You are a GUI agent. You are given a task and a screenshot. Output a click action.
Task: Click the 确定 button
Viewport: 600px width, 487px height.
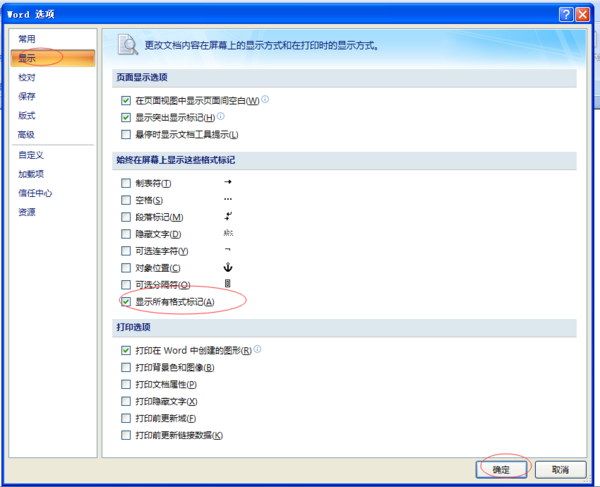[501, 469]
